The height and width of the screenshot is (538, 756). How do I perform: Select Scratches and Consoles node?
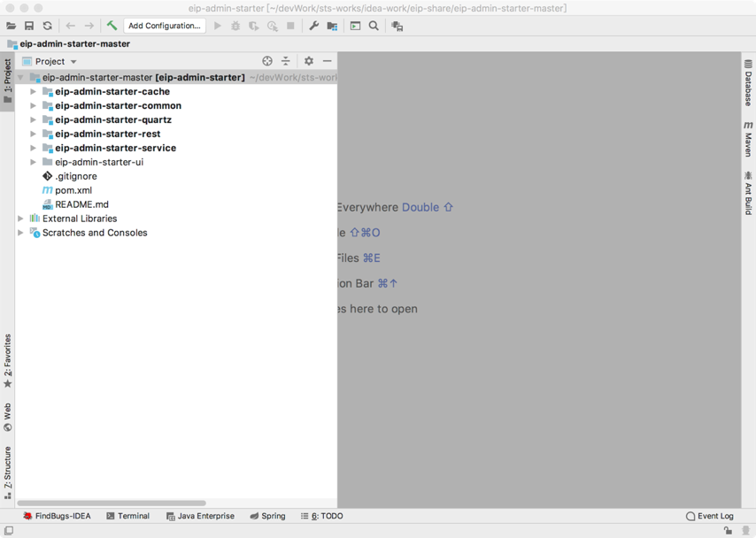(x=95, y=233)
